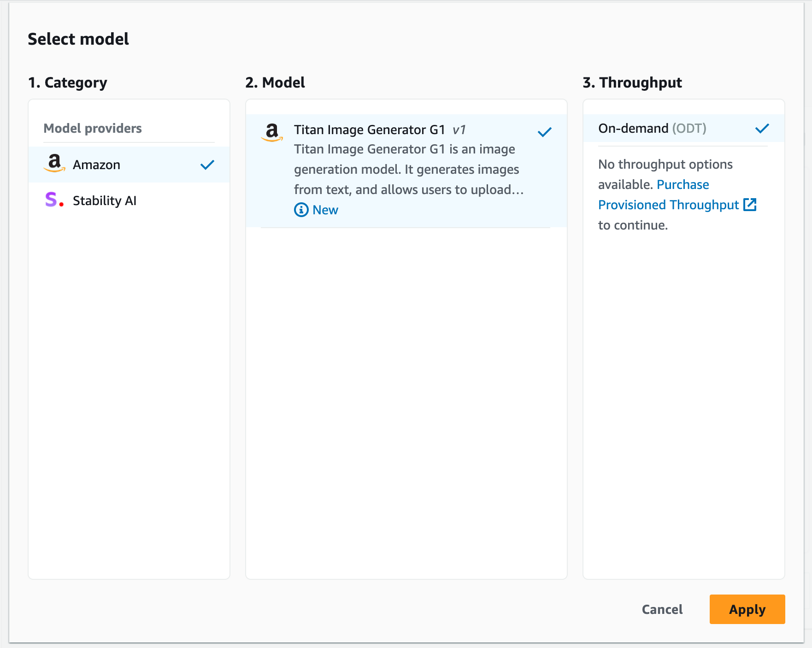Click the info icon beside New badge
This screenshot has height=648, width=812.
click(301, 210)
